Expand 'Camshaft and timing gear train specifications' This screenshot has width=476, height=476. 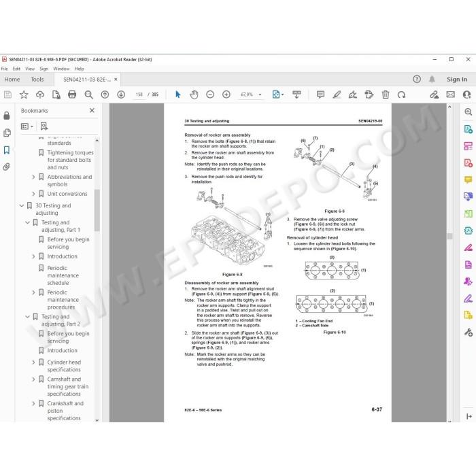[33, 379]
